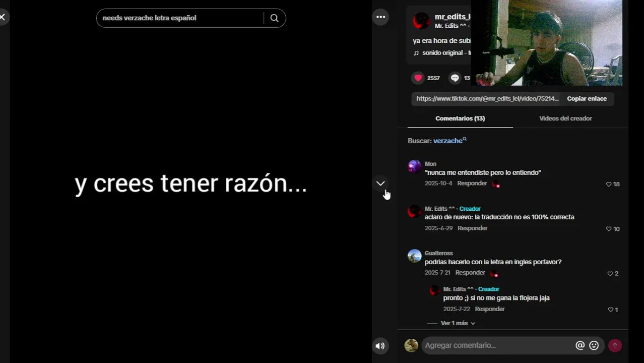The image size is (644, 363).
Task: Click the search magnifier icon
Action: click(x=274, y=18)
